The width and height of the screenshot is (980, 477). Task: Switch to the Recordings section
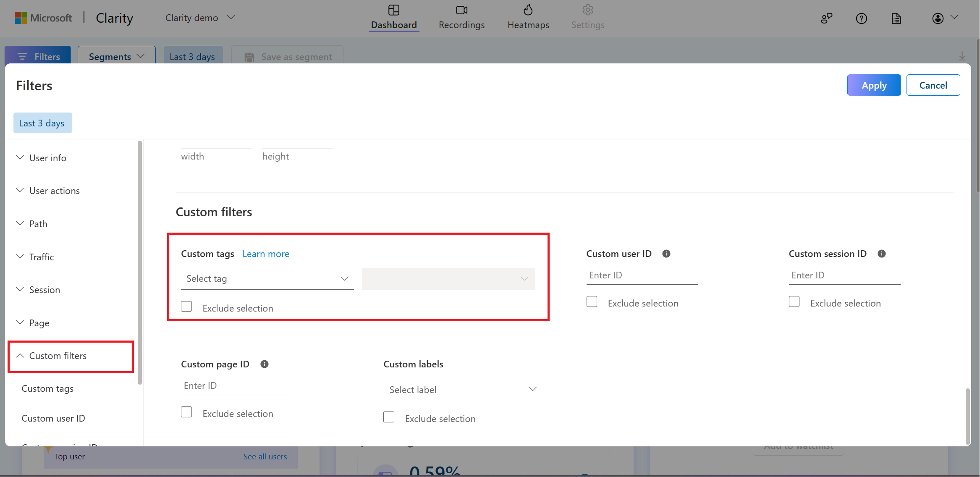[x=461, y=17]
